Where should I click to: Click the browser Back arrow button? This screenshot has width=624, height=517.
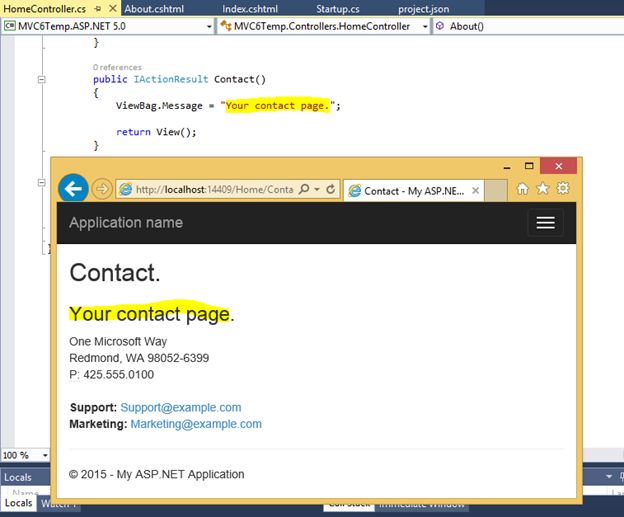point(73,189)
